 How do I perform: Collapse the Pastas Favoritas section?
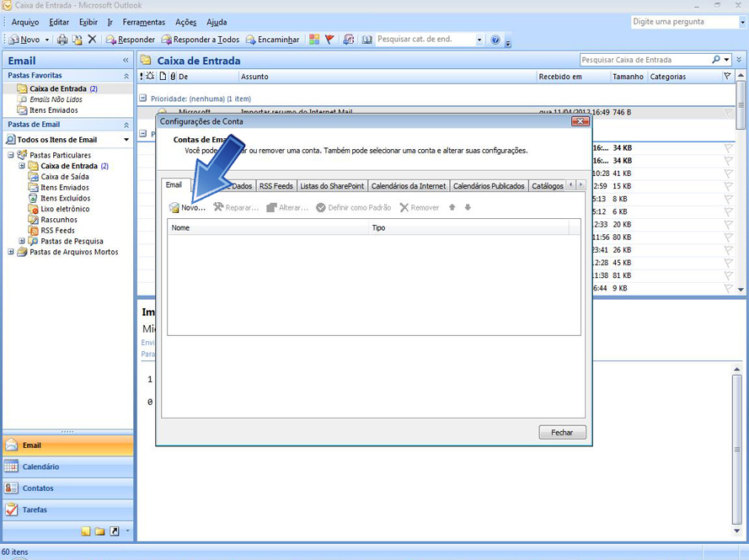pyautogui.click(x=126, y=76)
